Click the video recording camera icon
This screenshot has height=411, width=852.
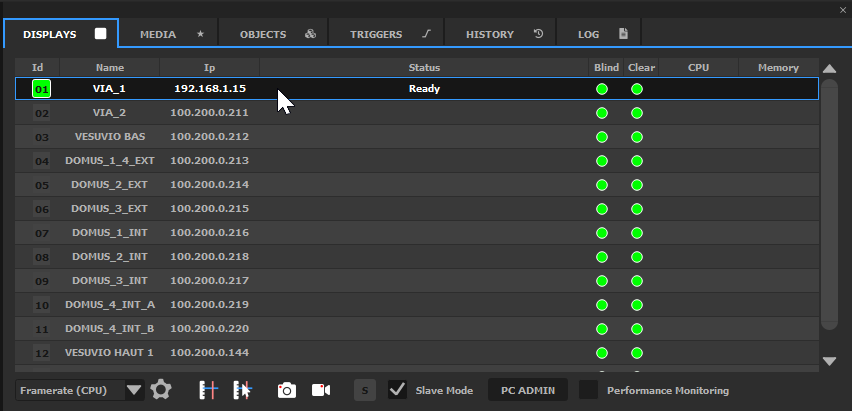coord(321,390)
